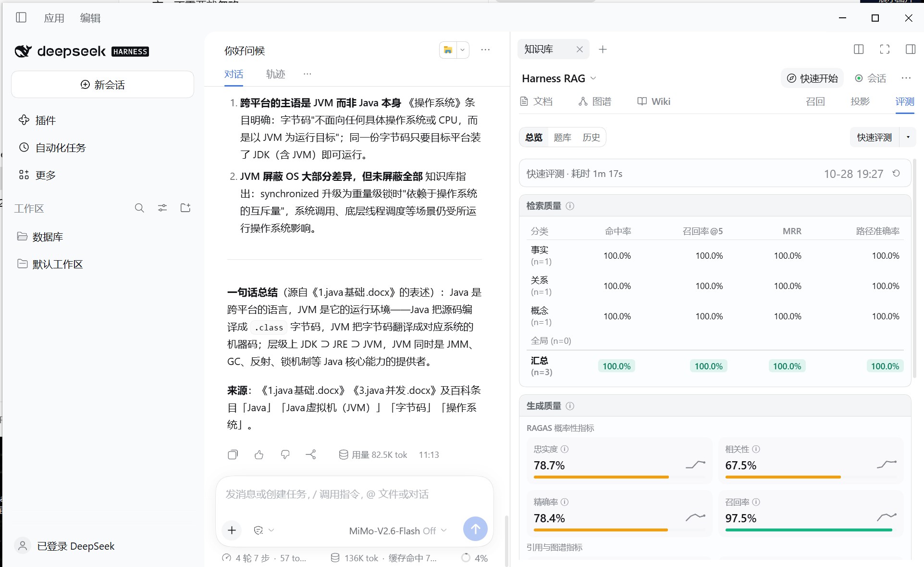This screenshot has height=567, width=924.
Task: Toggle the right sidebar panel icon
Action: coord(911,50)
